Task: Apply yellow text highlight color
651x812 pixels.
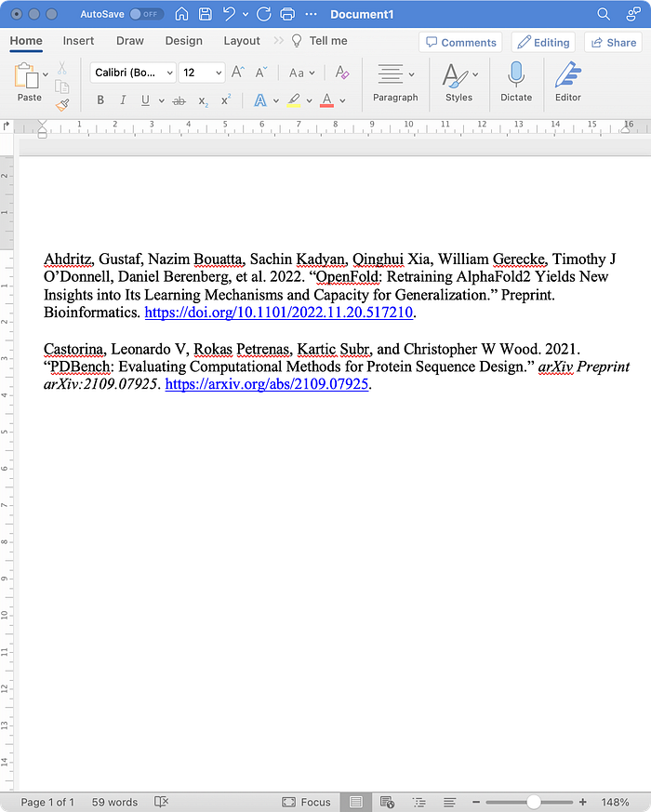Action: click(294, 100)
